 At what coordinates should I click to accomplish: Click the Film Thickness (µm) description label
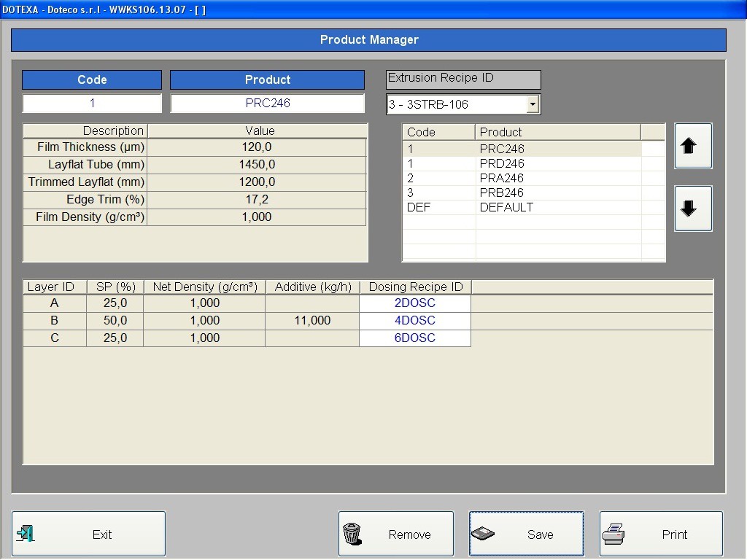tap(85, 147)
